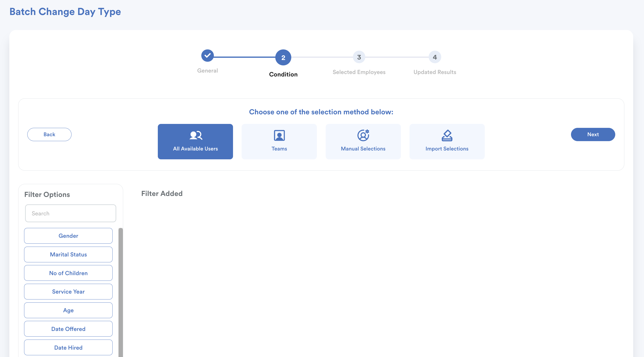
Task: Add the Marital Status filter
Action: coord(68,254)
